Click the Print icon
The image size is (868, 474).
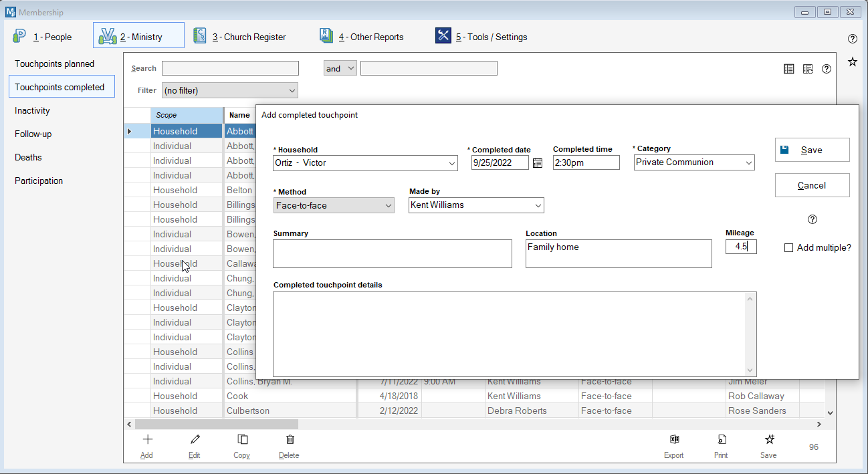coord(721,440)
